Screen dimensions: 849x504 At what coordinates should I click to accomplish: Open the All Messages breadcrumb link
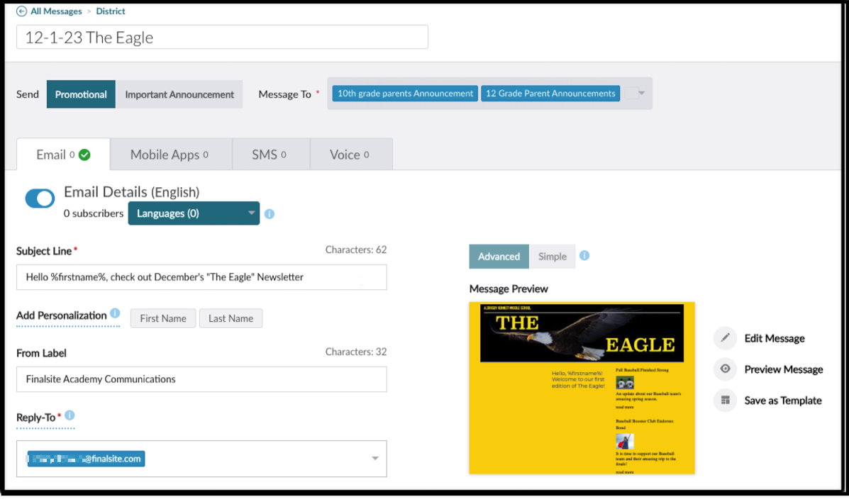coord(56,11)
